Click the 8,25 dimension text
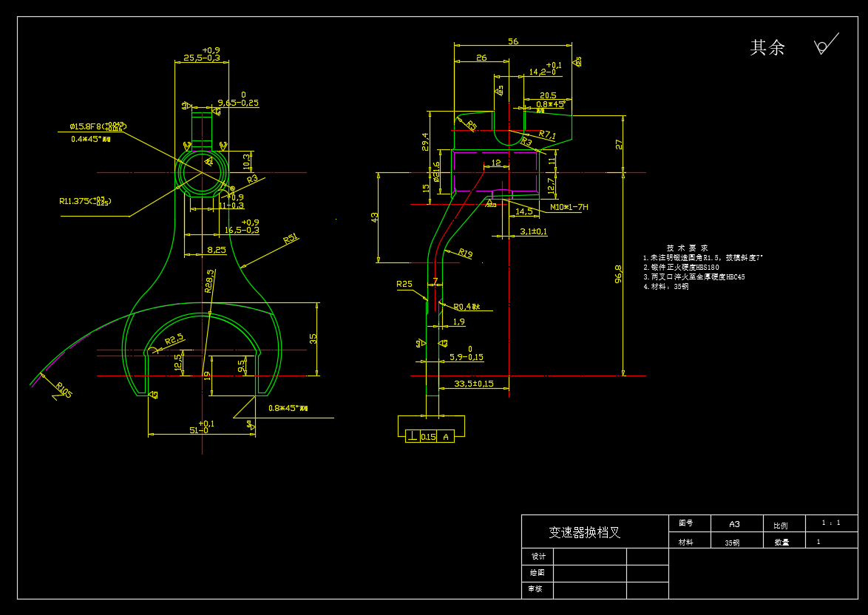The width and height of the screenshot is (868, 615). (x=217, y=250)
